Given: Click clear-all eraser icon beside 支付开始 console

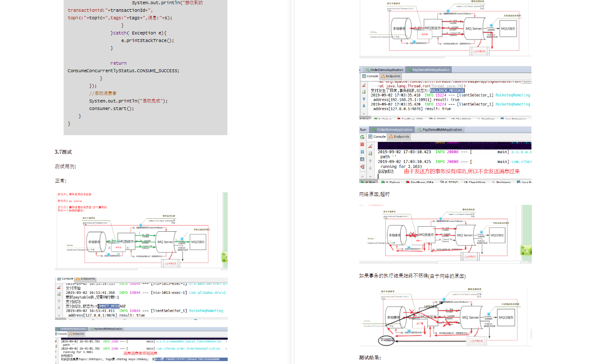Looking at the screenshot, I should [59, 288].
